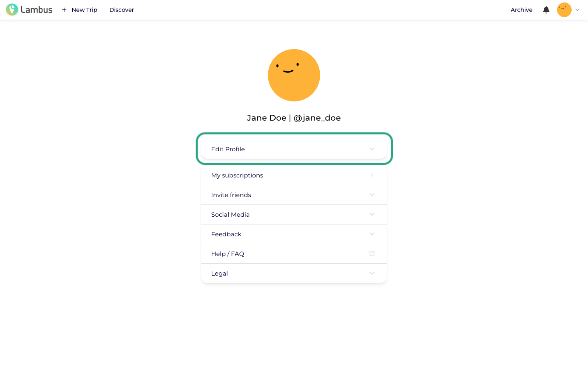The width and height of the screenshot is (588, 368).
Task: Open the My subscriptions row
Action: pos(294,175)
